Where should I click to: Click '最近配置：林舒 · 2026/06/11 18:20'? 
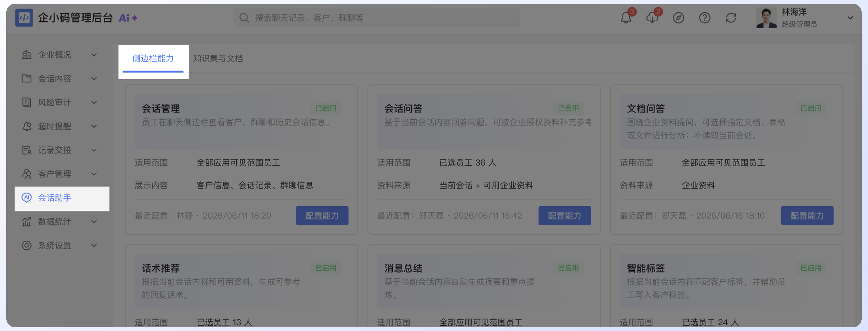point(203,215)
